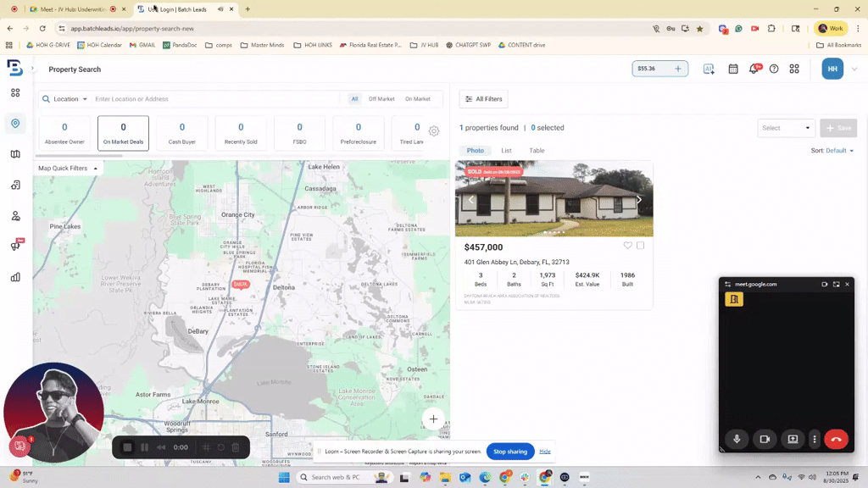Open the property house photo
The height and width of the screenshot is (488, 868).
pyautogui.click(x=554, y=198)
